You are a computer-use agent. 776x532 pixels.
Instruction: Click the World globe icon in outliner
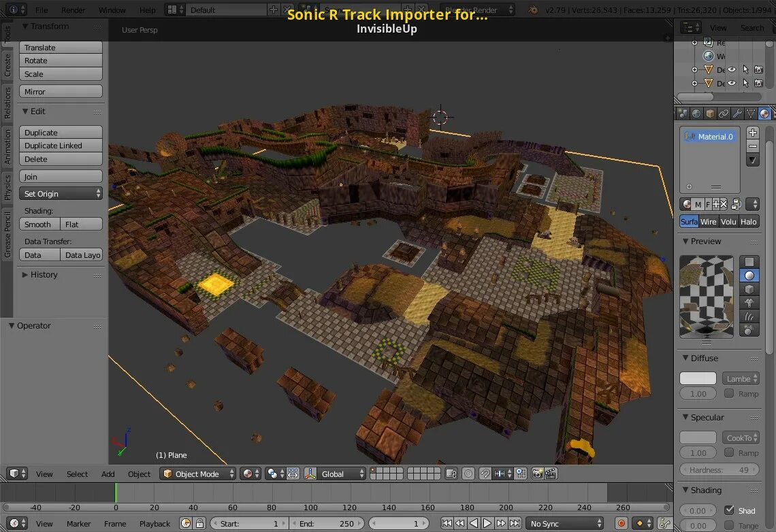pos(708,56)
